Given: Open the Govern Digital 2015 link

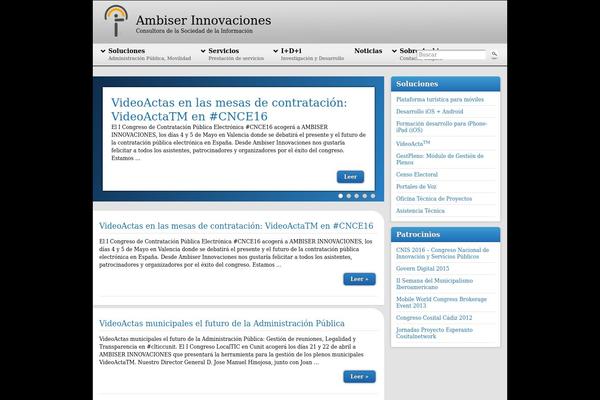Looking at the screenshot, I should pos(422,269).
